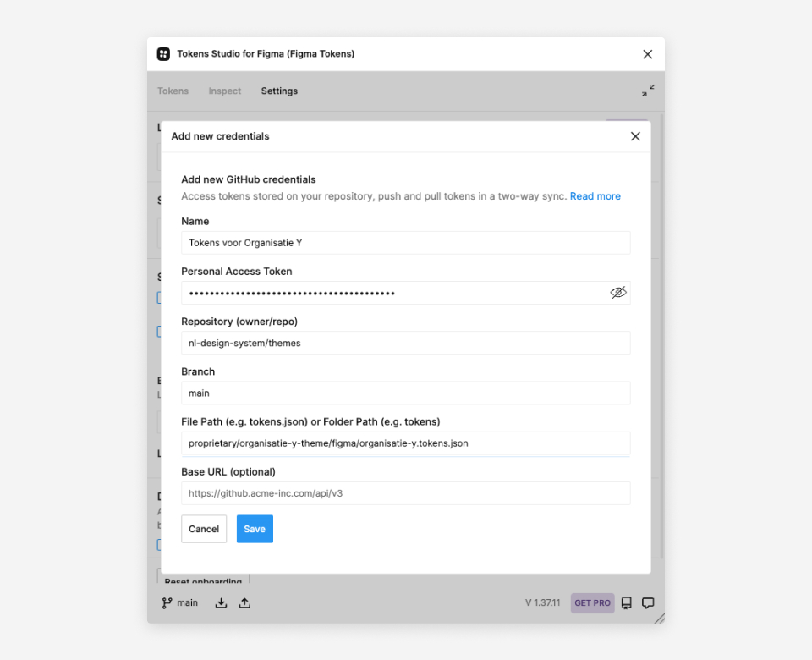This screenshot has height=660, width=812.
Task: Click the settings panel vertical scrollbar
Action: [x=661, y=336]
